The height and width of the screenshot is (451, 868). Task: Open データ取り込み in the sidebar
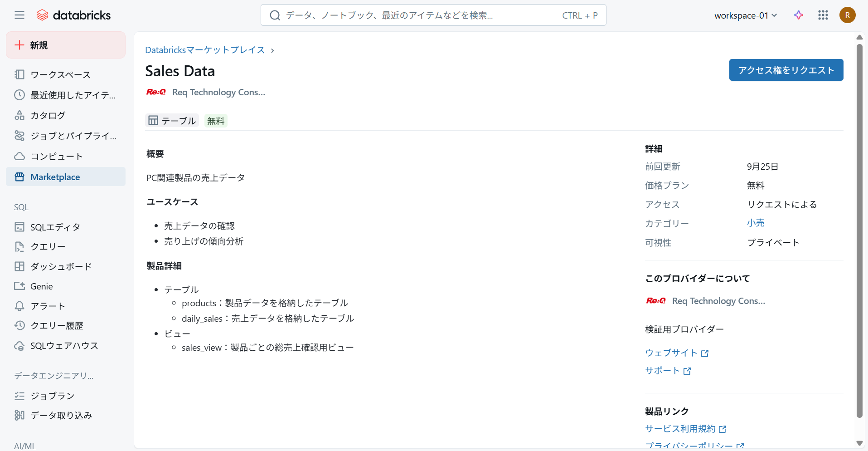point(66,415)
